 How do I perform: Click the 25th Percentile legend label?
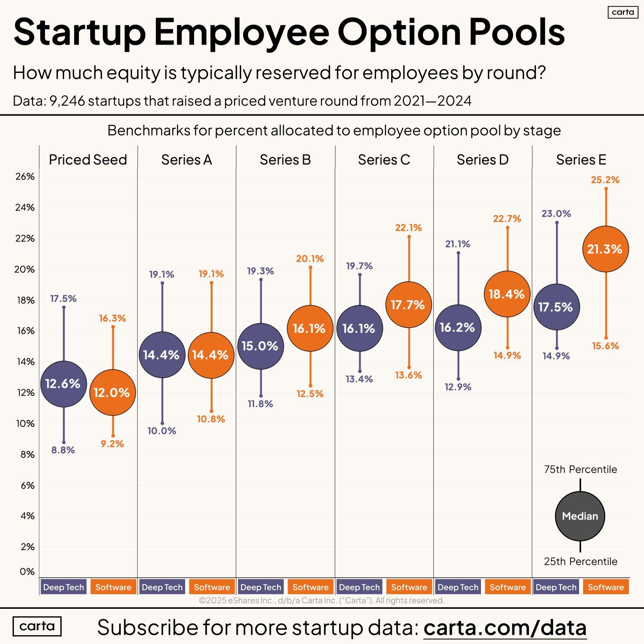[580, 561]
